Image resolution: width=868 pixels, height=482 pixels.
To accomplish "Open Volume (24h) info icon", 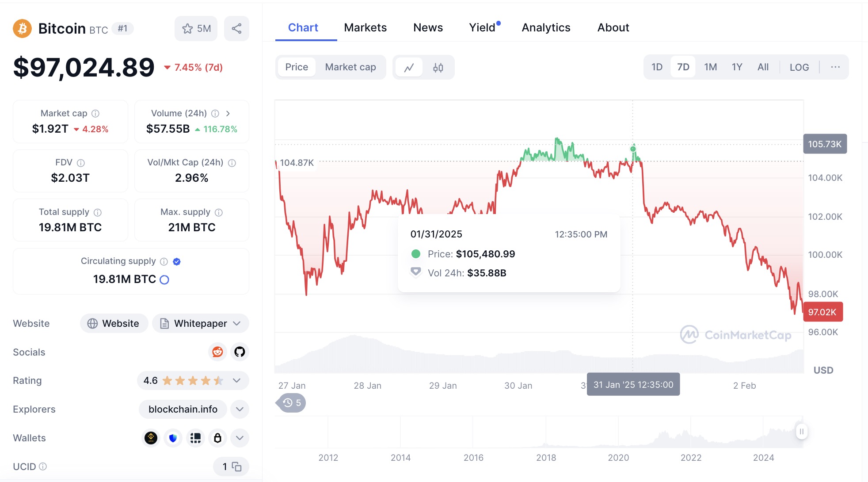I will [215, 114].
